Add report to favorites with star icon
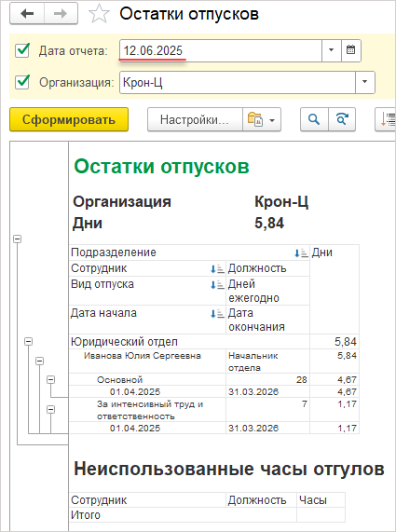The width and height of the screenshot is (396, 532). coord(99,14)
